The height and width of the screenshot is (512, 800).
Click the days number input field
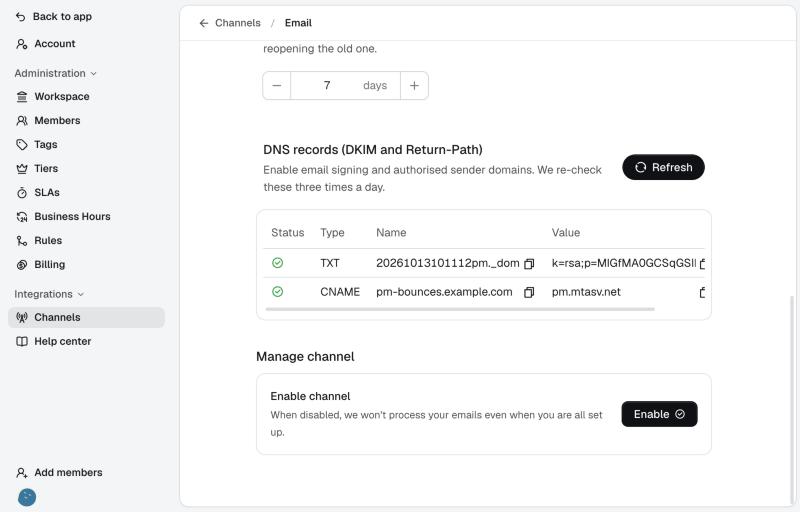pos(345,86)
